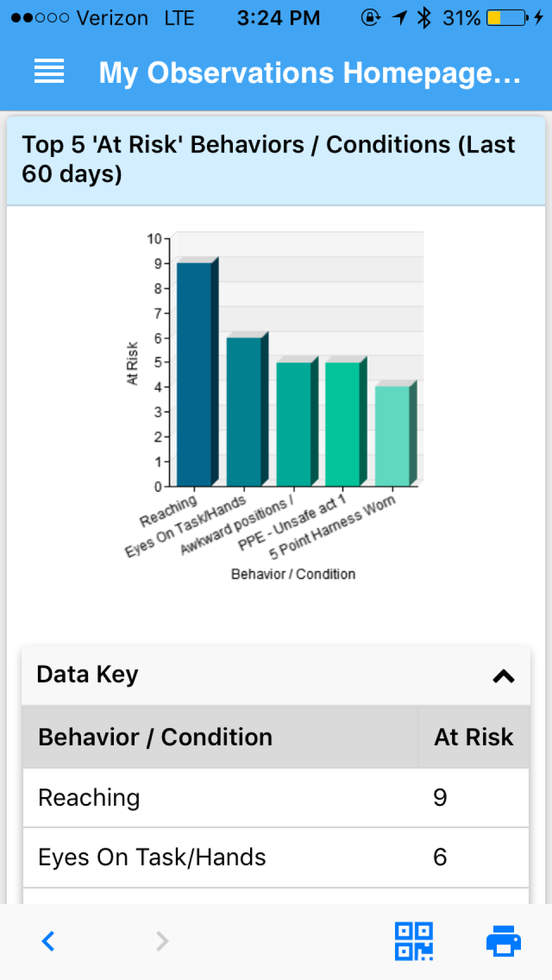Tap the location arrow status icon
Viewport: 552px width, 980px height.
(x=400, y=18)
